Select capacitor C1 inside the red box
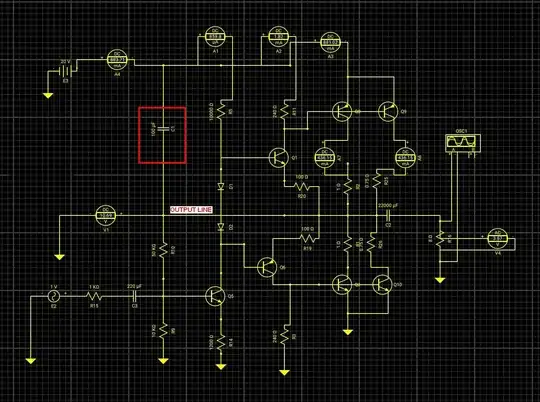 (x=164, y=129)
